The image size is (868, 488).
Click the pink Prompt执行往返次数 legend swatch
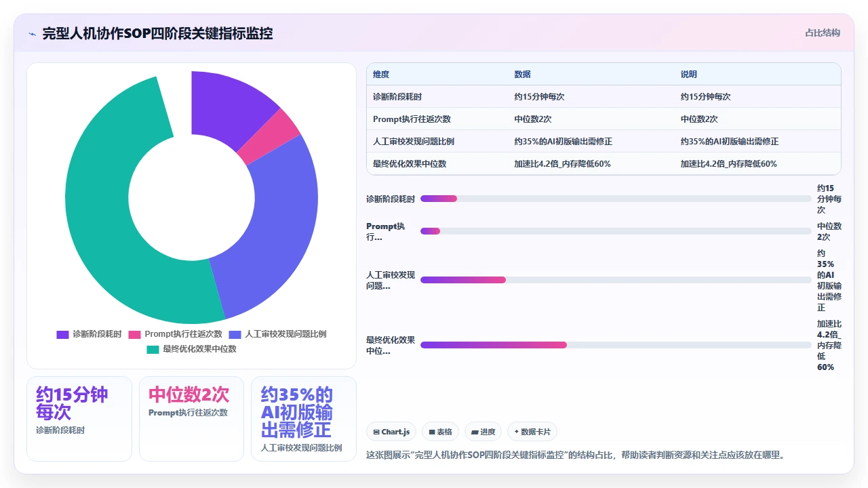[134, 334]
